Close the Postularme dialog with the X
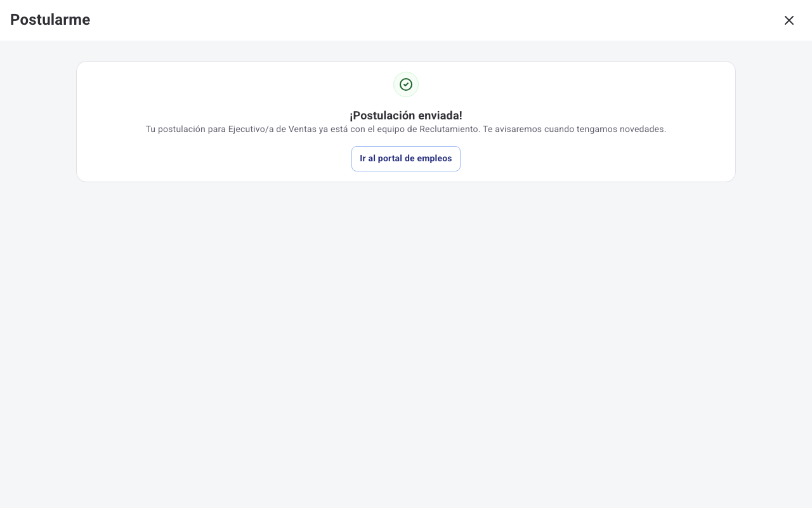This screenshot has height=508, width=812. tap(789, 20)
